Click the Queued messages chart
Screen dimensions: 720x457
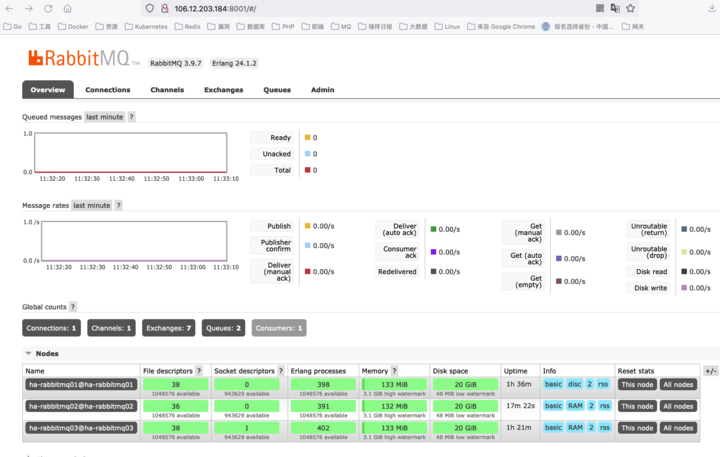tap(131, 152)
